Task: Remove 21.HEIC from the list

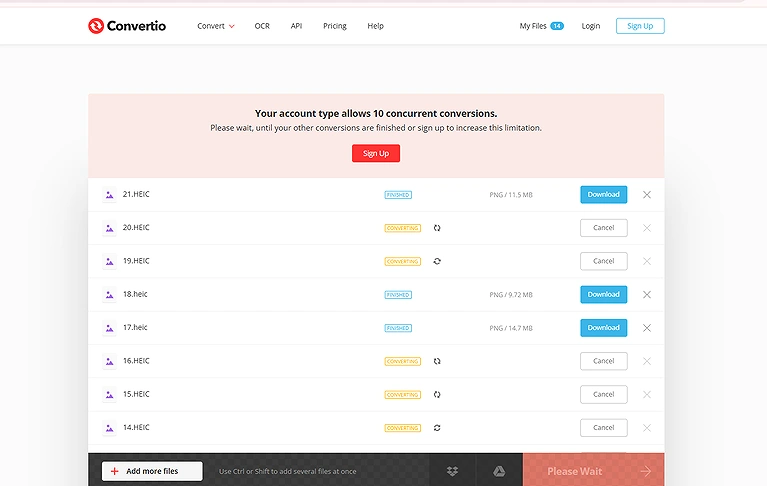Action: tap(647, 195)
